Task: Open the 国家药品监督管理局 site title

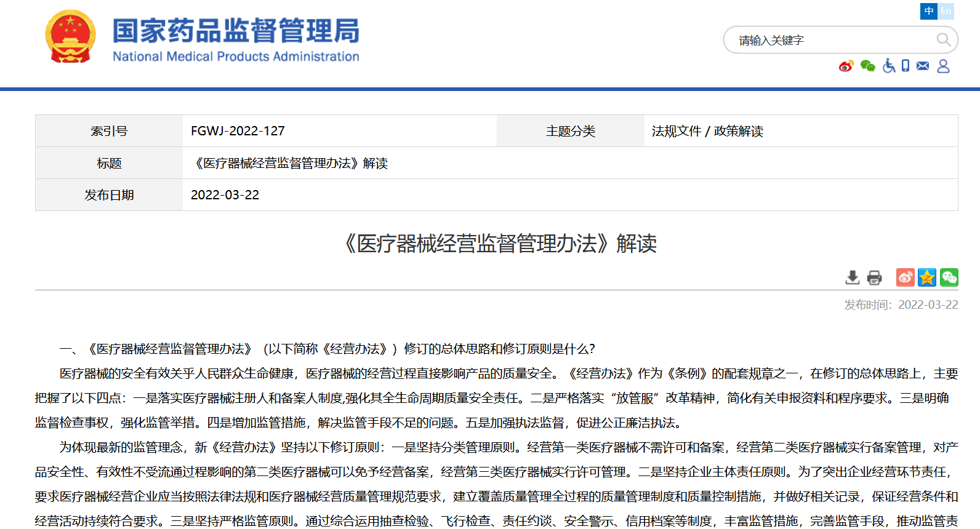Action: [x=236, y=39]
